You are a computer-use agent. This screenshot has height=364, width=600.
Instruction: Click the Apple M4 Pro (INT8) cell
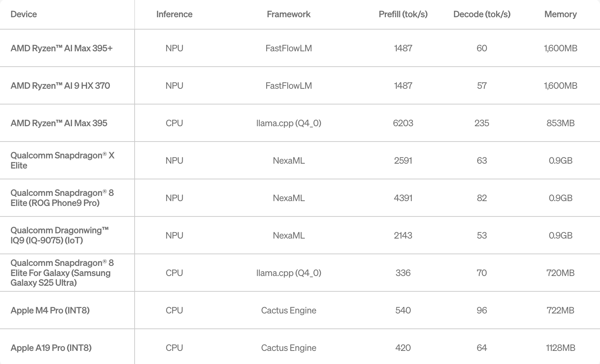coord(50,310)
